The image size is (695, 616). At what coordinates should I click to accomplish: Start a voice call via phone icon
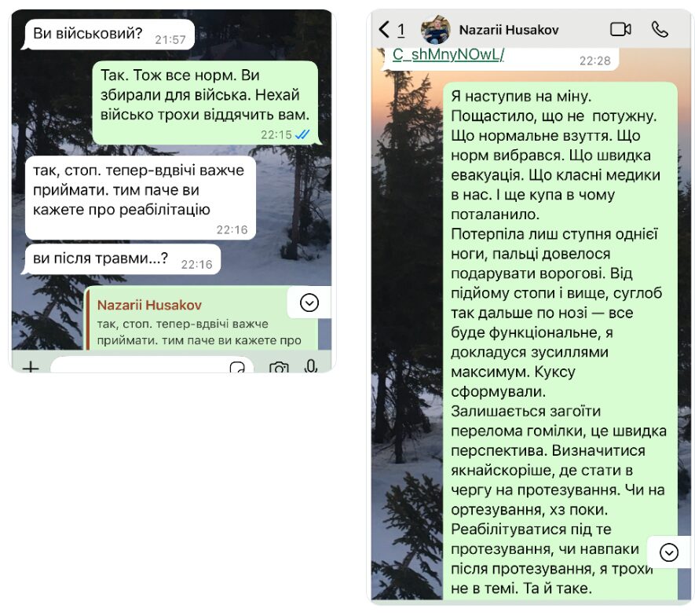(x=660, y=30)
